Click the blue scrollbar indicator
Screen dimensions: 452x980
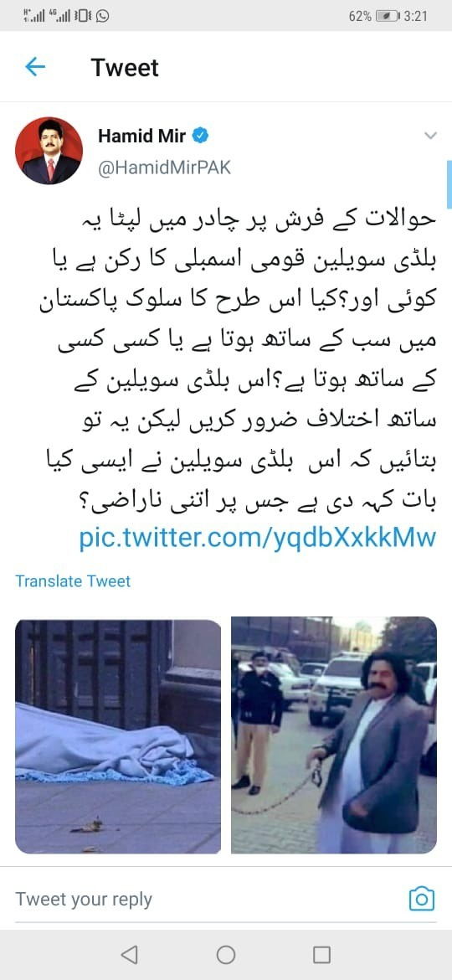[x=449, y=184]
